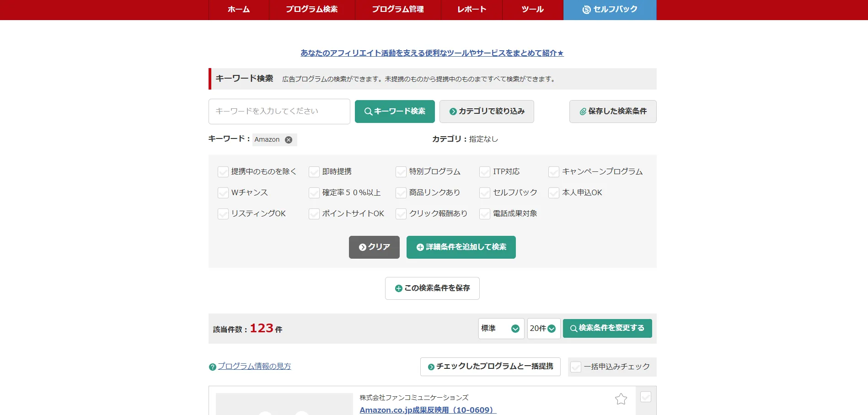This screenshot has width=868, height=415.
Task: Open the 標準 sort dropdown
Action: click(x=501, y=329)
